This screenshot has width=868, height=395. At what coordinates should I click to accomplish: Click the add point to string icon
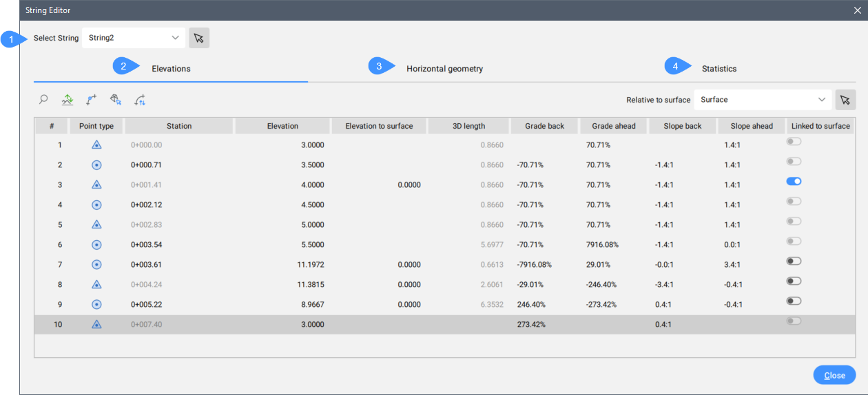pos(92,100)
